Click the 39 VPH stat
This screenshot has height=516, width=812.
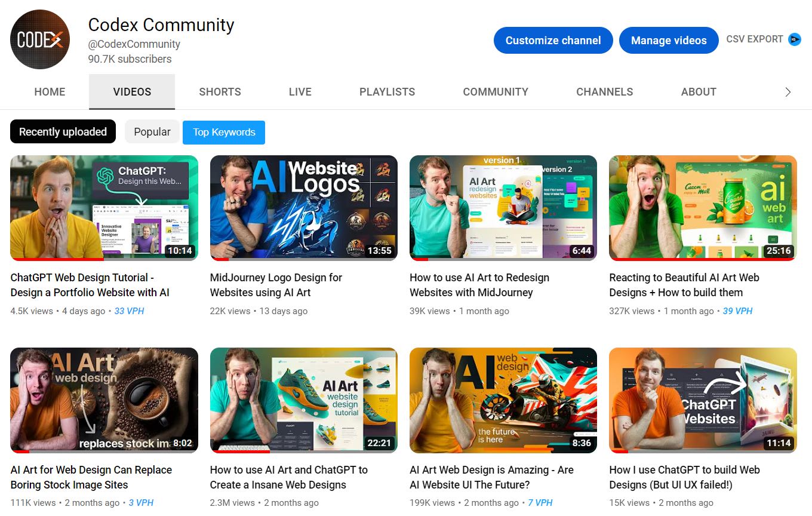(737, 311)
